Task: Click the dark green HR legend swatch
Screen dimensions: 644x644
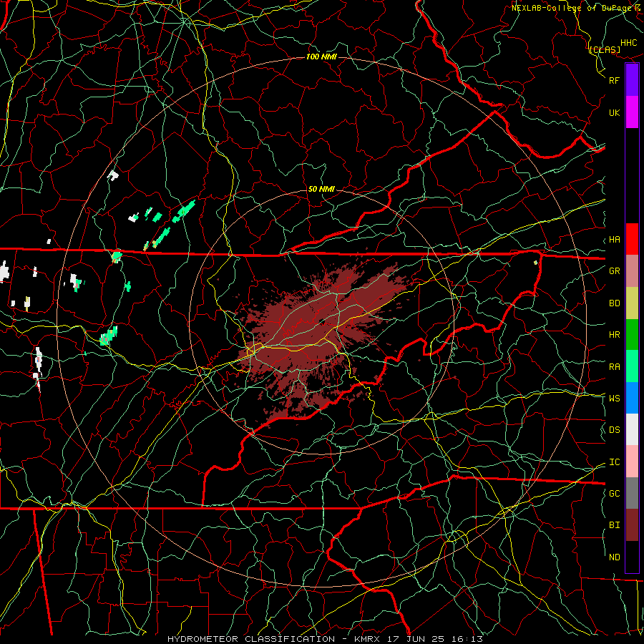Action: point(632,335)
